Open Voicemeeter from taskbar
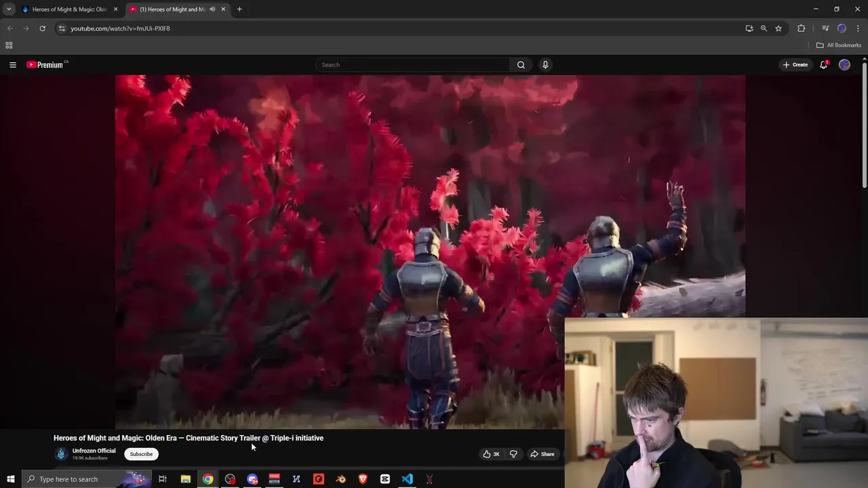Screen dimensions: 868x488 (275, 479)
